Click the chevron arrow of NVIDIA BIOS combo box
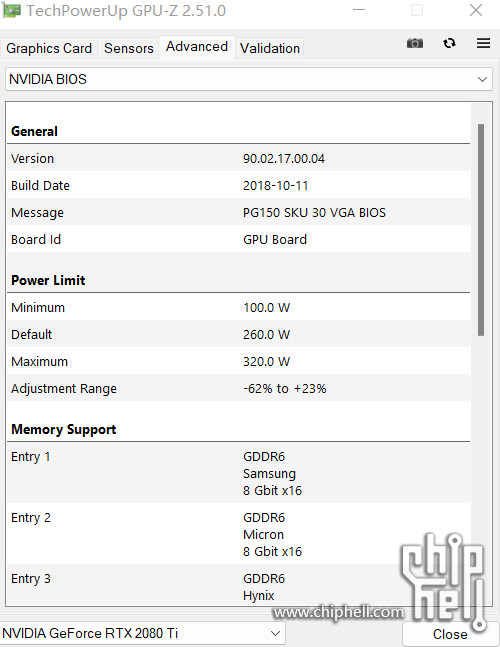The width and height of the screenshot is (500, 647). 482,79
